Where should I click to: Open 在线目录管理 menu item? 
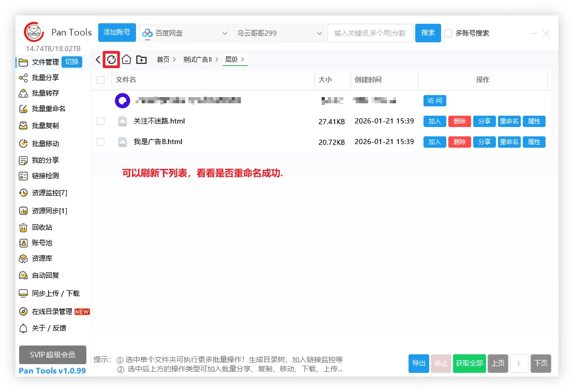coord(52,311)
